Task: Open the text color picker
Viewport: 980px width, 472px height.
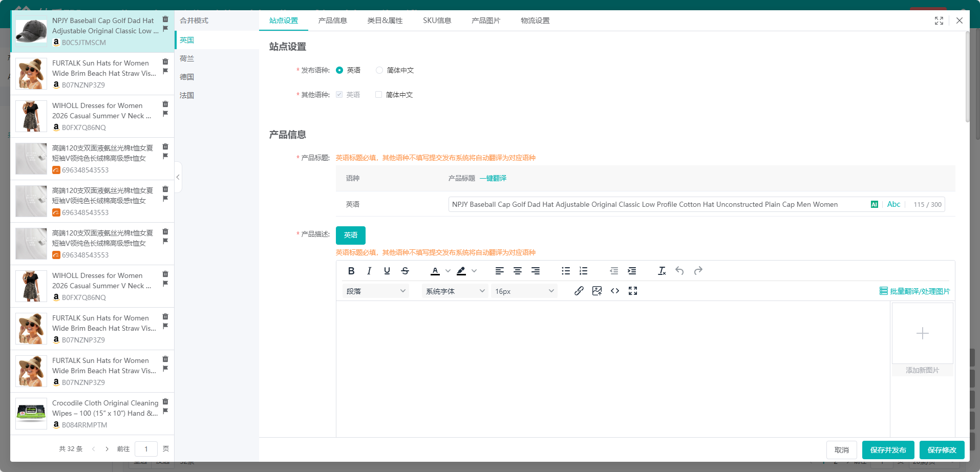Action: [435, 271]
